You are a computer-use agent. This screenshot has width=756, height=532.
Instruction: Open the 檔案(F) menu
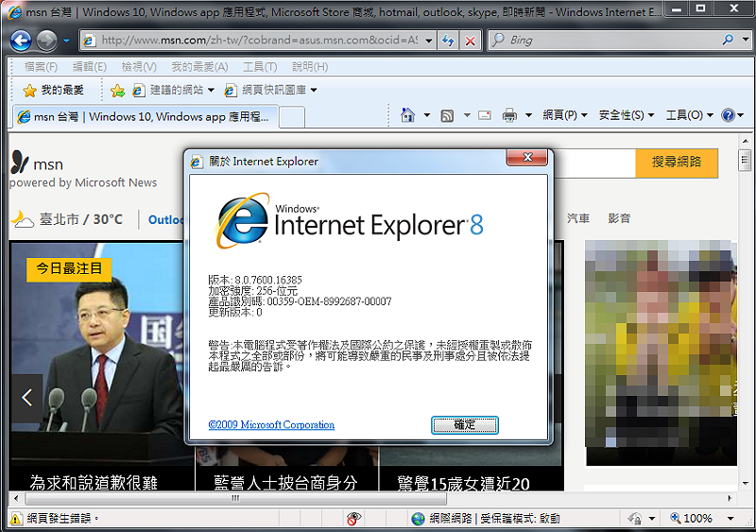click(x=41, y=67)
